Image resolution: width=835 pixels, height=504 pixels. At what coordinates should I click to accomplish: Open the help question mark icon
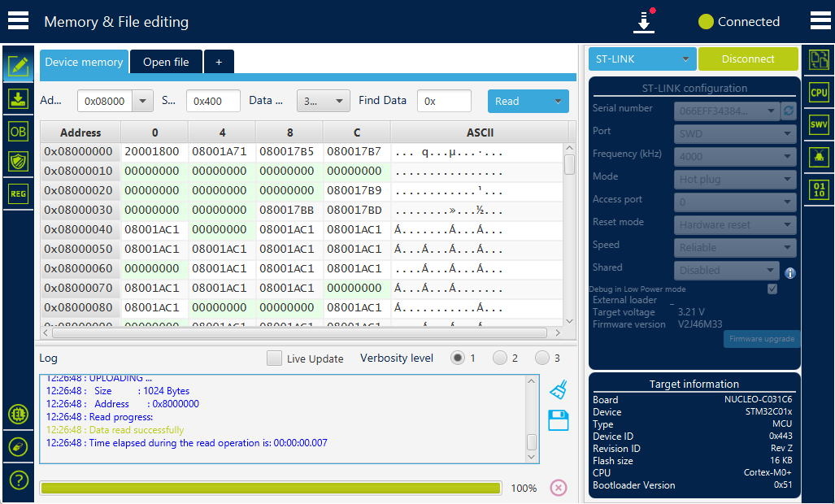pyautogui.click(x=19, y=480)
